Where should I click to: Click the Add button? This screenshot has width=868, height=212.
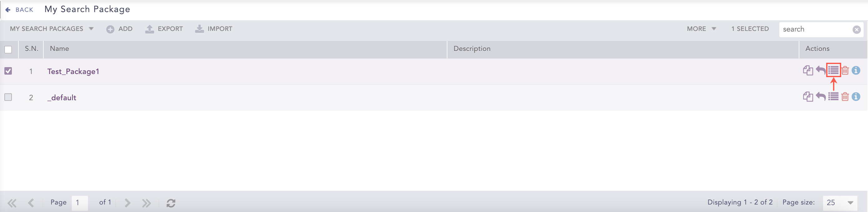(119, 29)
